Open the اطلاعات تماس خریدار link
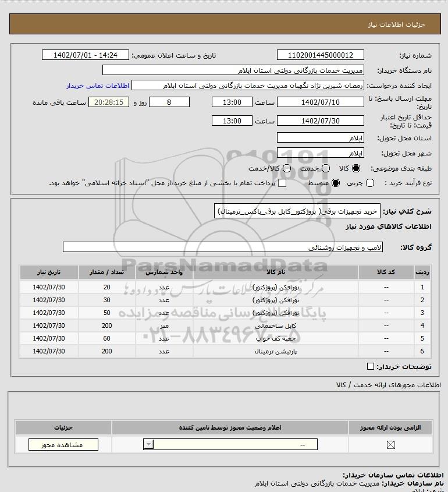The width and height of the screenshot is (448, 492). 98,86
